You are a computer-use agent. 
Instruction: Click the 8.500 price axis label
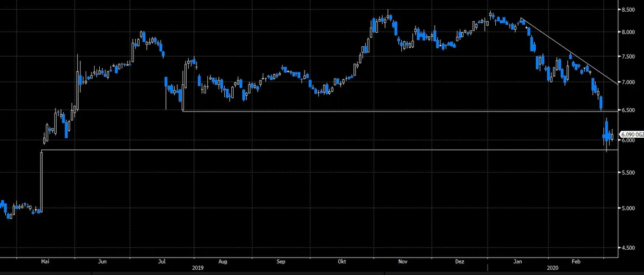[x=629, y=10]
